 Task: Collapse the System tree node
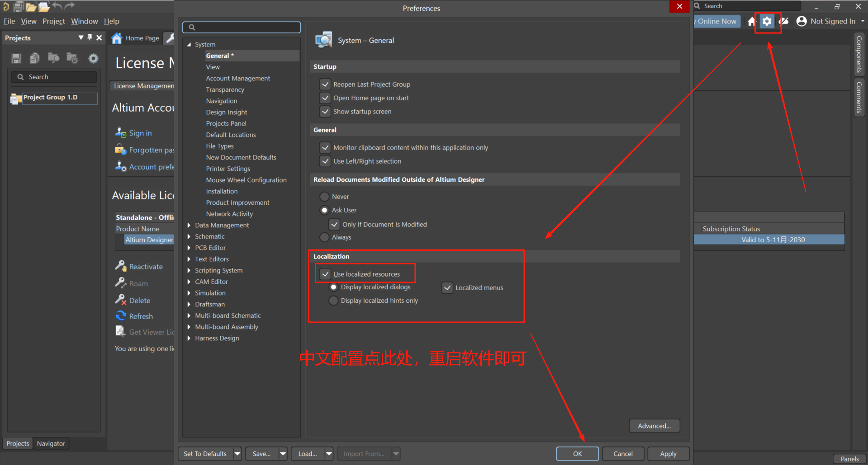pos(189,44)
